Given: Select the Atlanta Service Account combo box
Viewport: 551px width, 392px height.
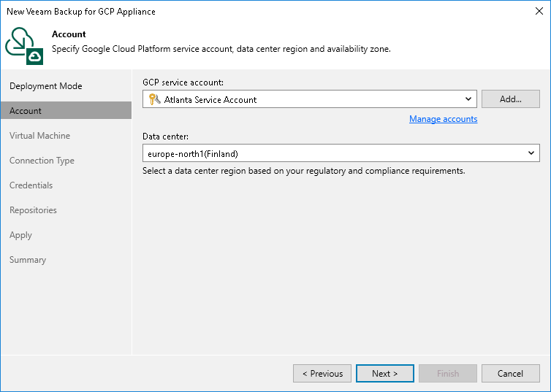Looking at the screenshot, I should pyautogui.click(x=310, y=99).
